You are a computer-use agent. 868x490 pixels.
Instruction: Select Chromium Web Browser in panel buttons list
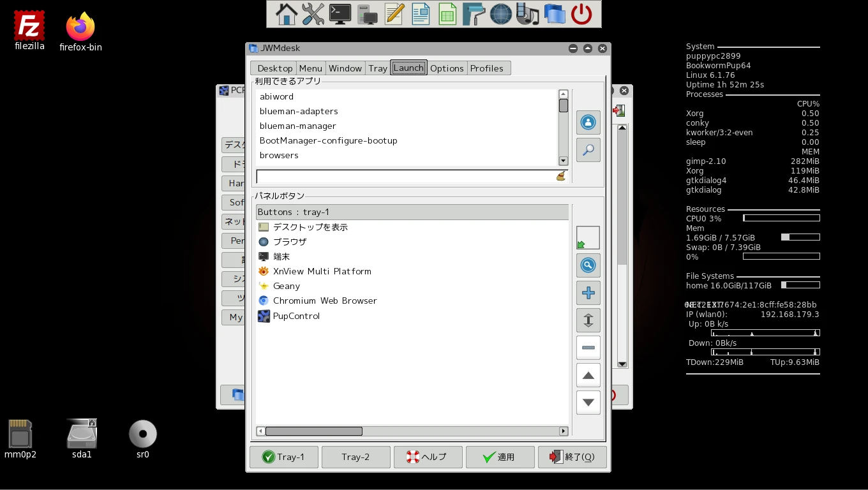(x=324, y=301)
